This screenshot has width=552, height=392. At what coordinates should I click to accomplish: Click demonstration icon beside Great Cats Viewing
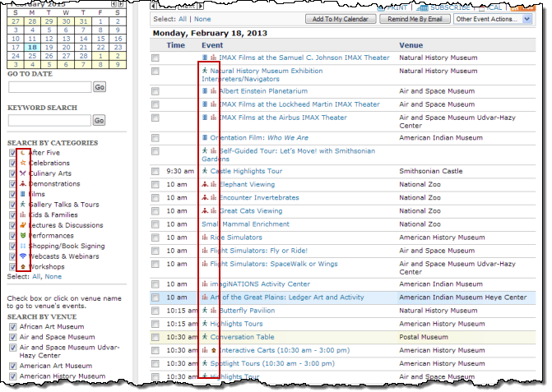coord(205,211)
